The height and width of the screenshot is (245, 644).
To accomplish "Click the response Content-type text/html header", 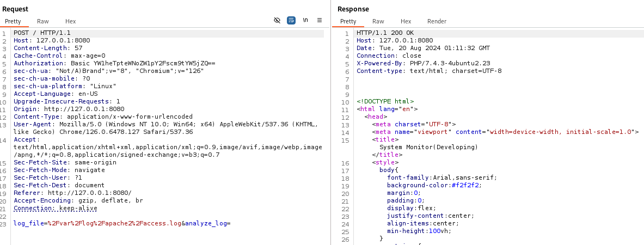I will pos(429,71).
